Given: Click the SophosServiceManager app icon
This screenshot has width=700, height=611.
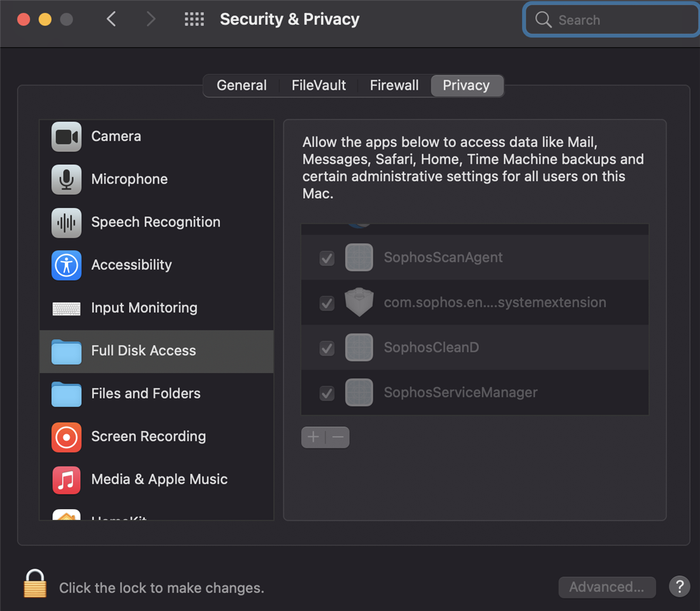Looking at the screenshot, I should [359, 393].
